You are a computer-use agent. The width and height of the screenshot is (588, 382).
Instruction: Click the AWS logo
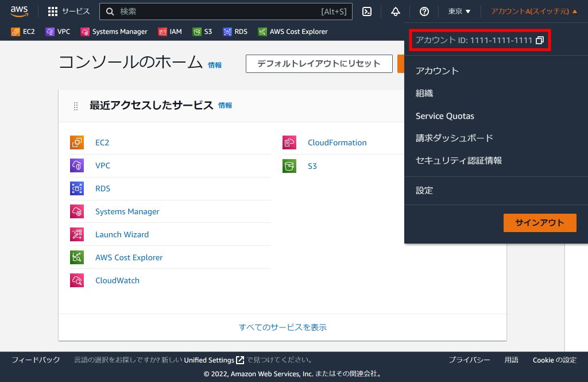tap(19, 11)
